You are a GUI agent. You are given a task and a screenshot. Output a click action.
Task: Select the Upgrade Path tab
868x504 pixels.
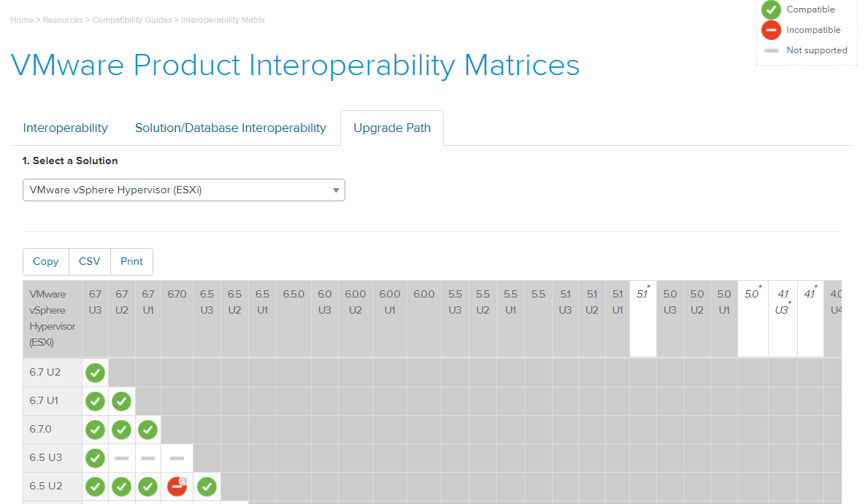coord(392,128)
